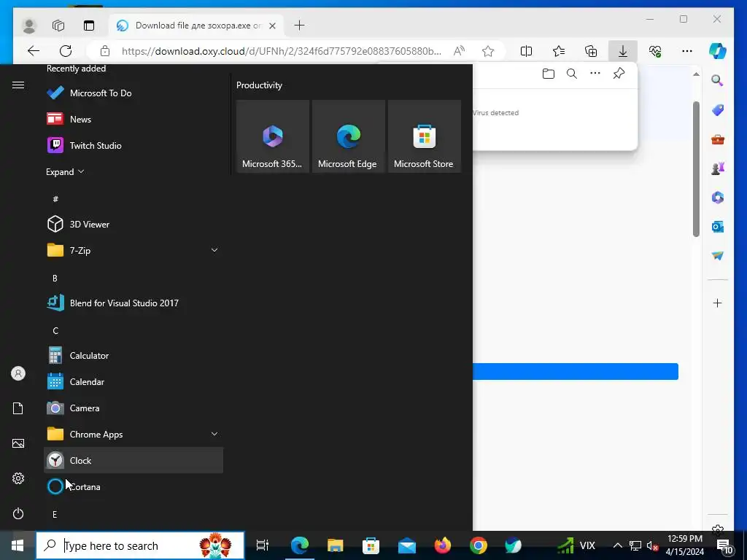Open the Power options
The image size is (747, 560).
[x=18, y=513]
